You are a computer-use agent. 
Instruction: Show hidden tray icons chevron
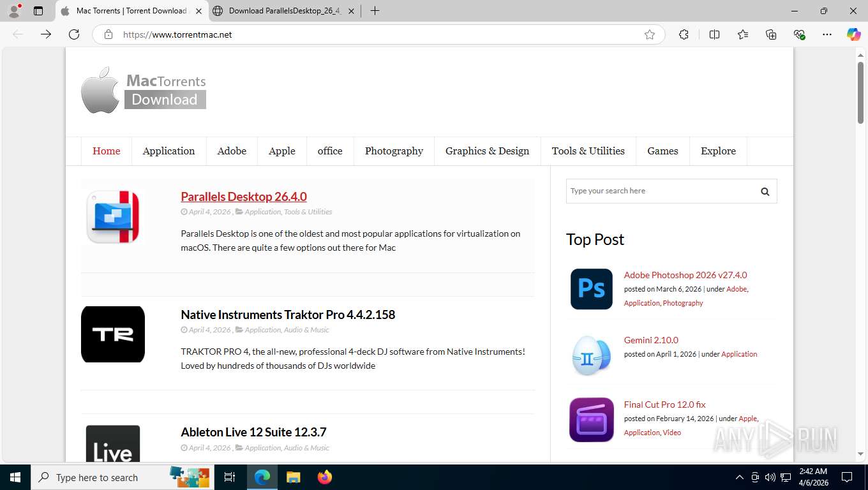tap(740, 477)
